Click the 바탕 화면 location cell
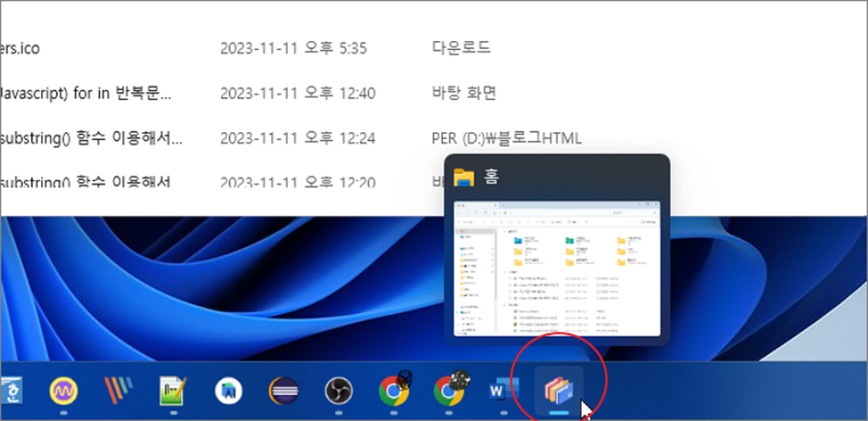868x421 pixels. click(x=464, y=93)
